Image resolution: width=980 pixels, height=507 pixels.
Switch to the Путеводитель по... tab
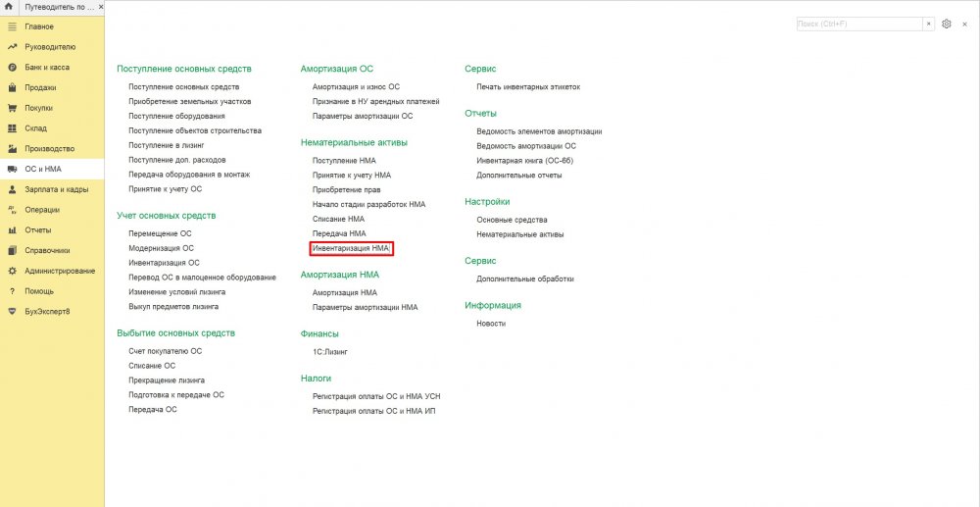pos(59,8)
